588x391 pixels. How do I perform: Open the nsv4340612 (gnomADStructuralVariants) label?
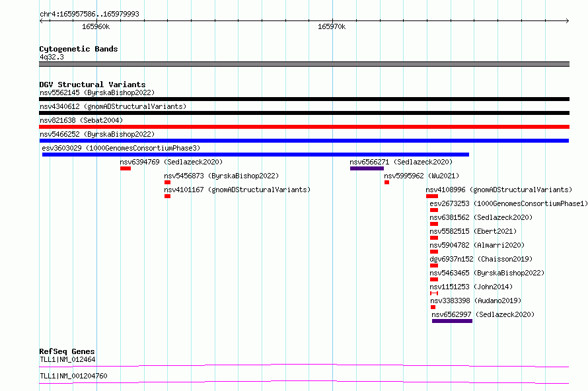tap(113, 106)
